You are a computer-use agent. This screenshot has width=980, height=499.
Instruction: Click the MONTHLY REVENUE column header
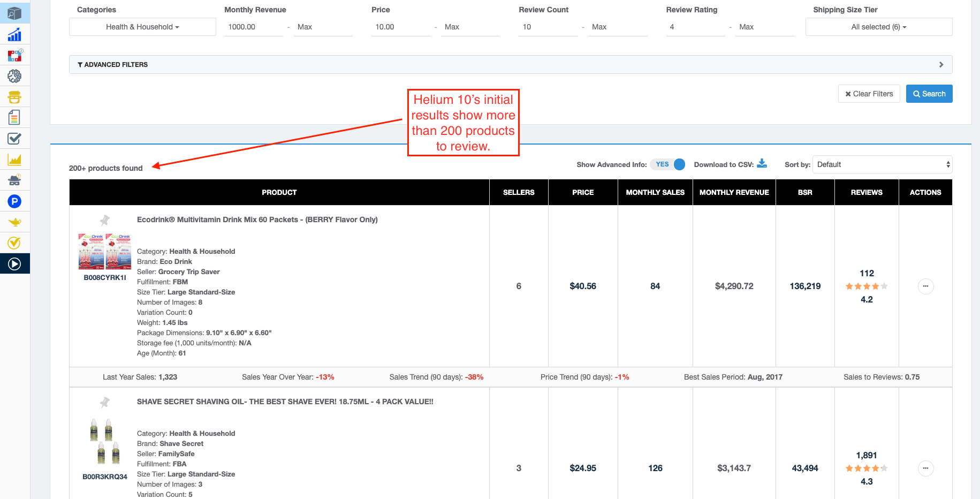click(734, 192)
